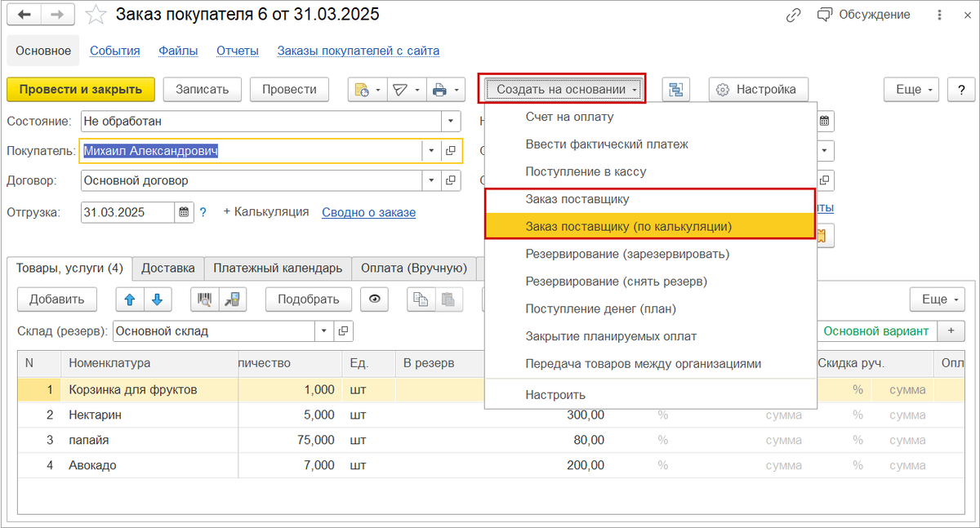Choose Резервирование (снять резерв) menu item
Viewport: 980px width, 528px height.
click(x=650, y=282)
